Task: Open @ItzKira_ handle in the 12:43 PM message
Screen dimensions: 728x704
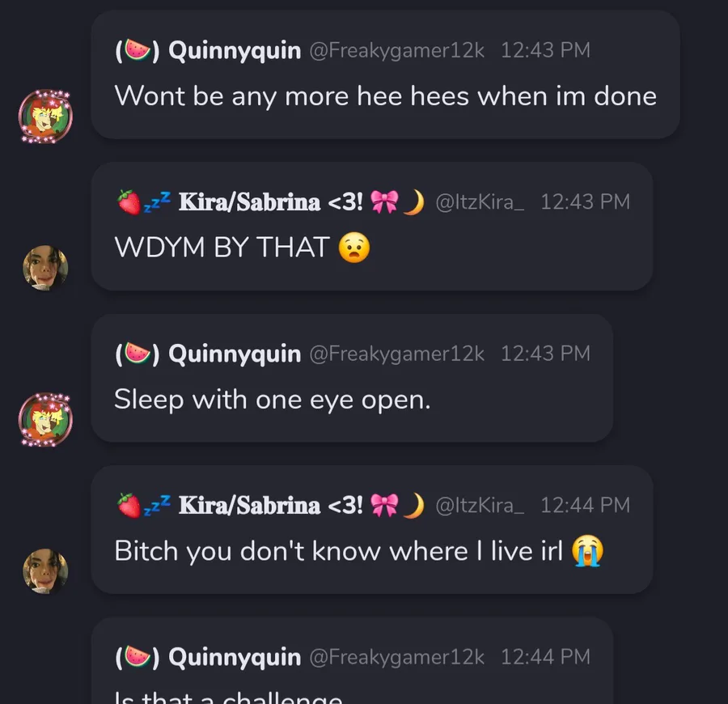Action: 480,202
